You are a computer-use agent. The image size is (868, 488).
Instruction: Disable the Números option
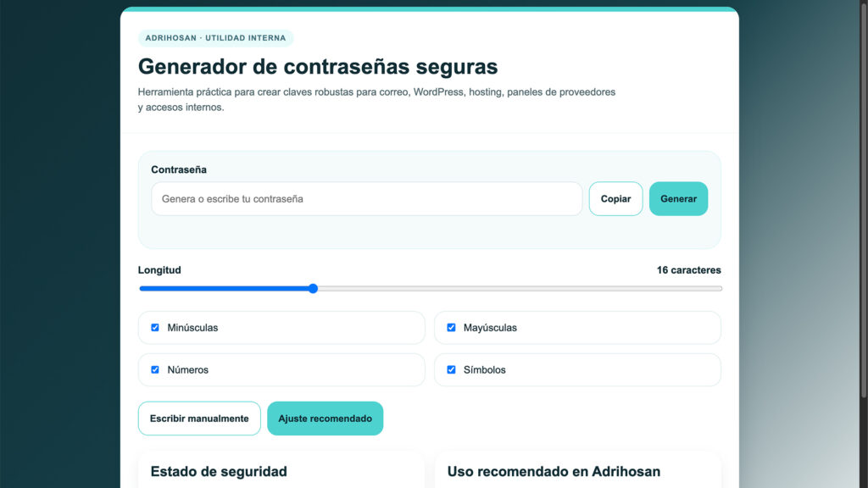click(154, 369)
